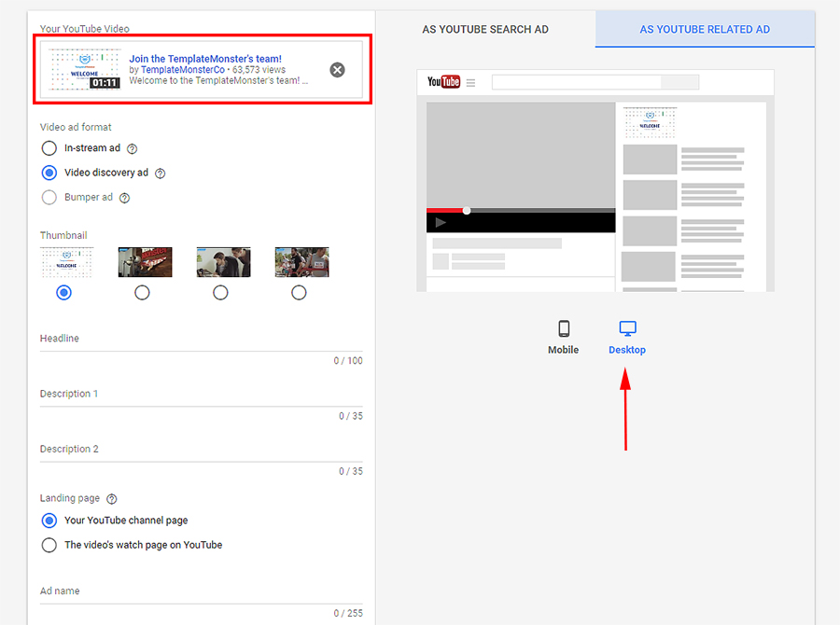Click the play button in preview player
The height and width of the screenshot is (625, 840).
click(441, 222)
